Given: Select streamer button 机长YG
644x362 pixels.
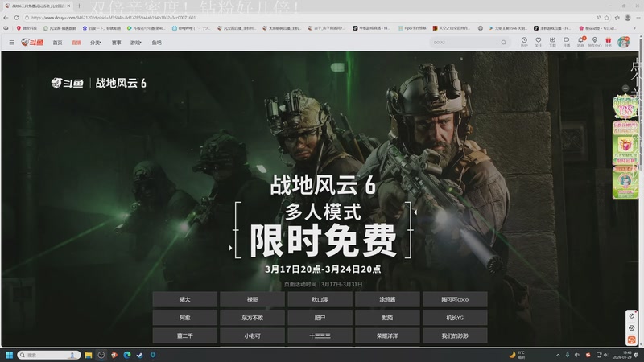Looking at the screenshot, I should pyautogui.click(x=455, y=318).
